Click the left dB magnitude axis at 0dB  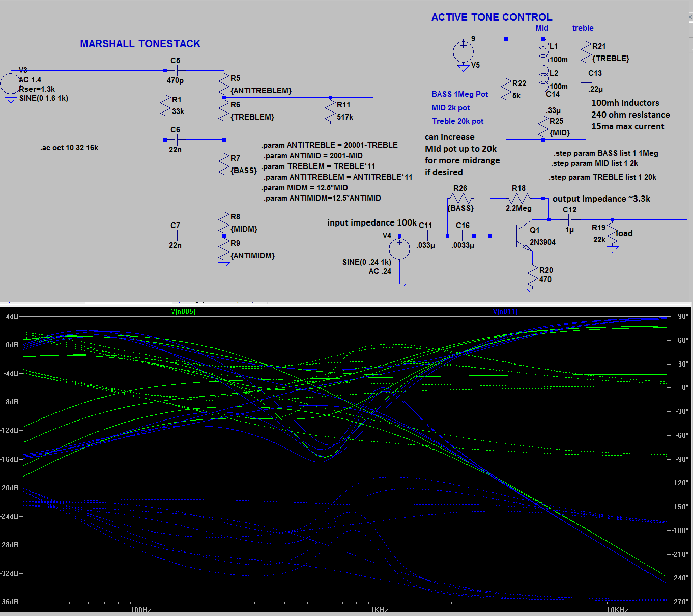(x=12, y=345)
